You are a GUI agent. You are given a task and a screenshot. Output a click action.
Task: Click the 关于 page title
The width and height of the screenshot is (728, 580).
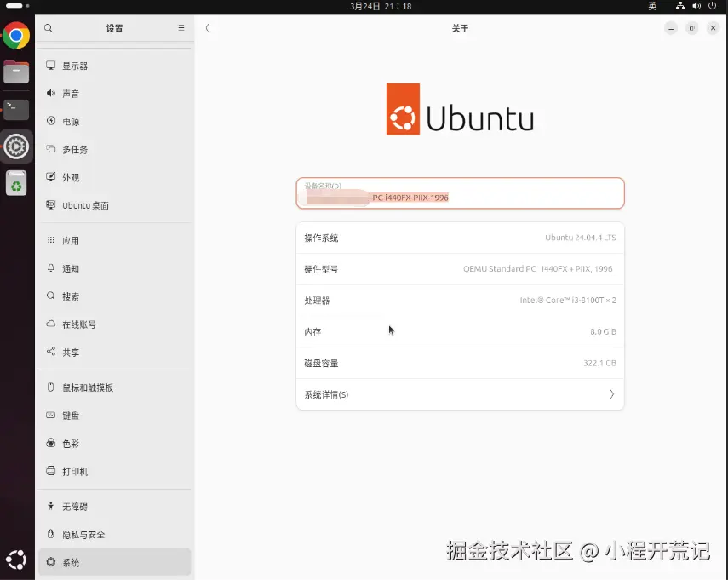(x=460, y=28)
